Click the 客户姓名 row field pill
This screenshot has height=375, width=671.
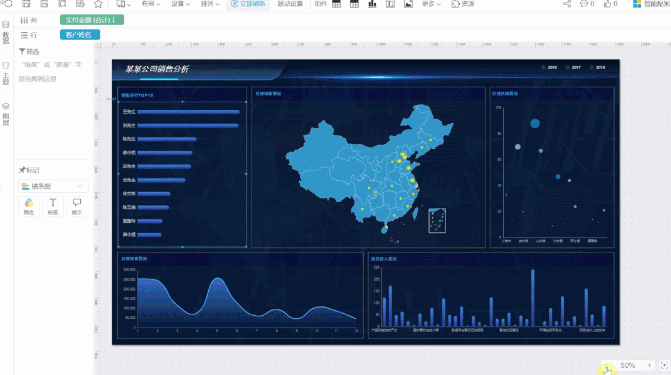pyautogui.click(x=80, y=35)
